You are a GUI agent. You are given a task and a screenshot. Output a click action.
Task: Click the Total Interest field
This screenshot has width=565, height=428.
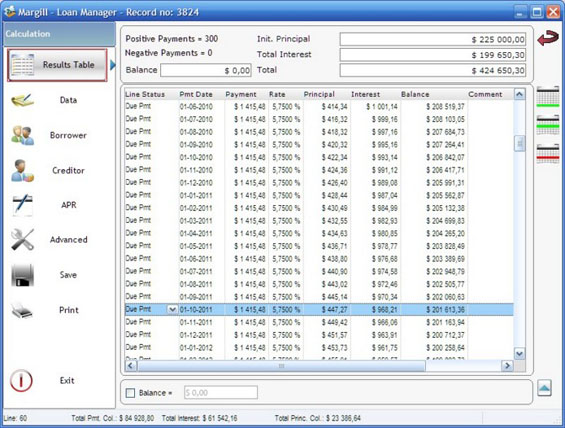432,55
